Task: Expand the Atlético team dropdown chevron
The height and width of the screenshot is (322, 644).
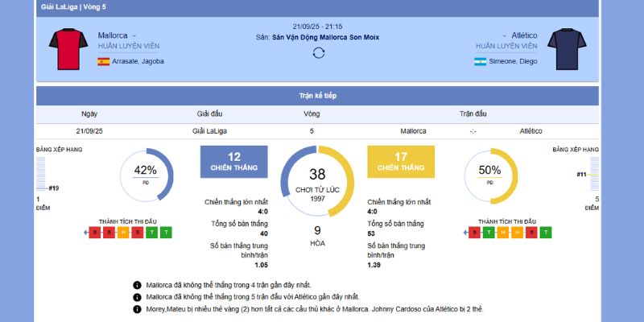Action: click(x=505, y=35)
